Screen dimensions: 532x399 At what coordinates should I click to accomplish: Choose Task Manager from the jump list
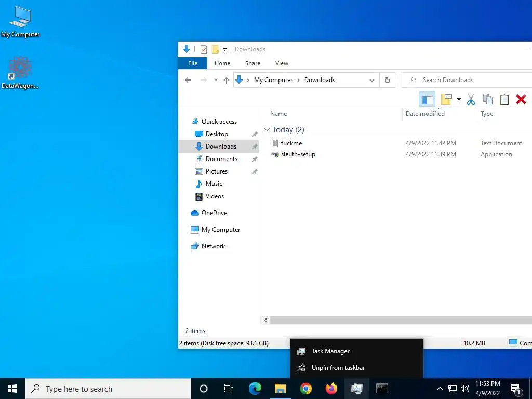tap(356, 352)
